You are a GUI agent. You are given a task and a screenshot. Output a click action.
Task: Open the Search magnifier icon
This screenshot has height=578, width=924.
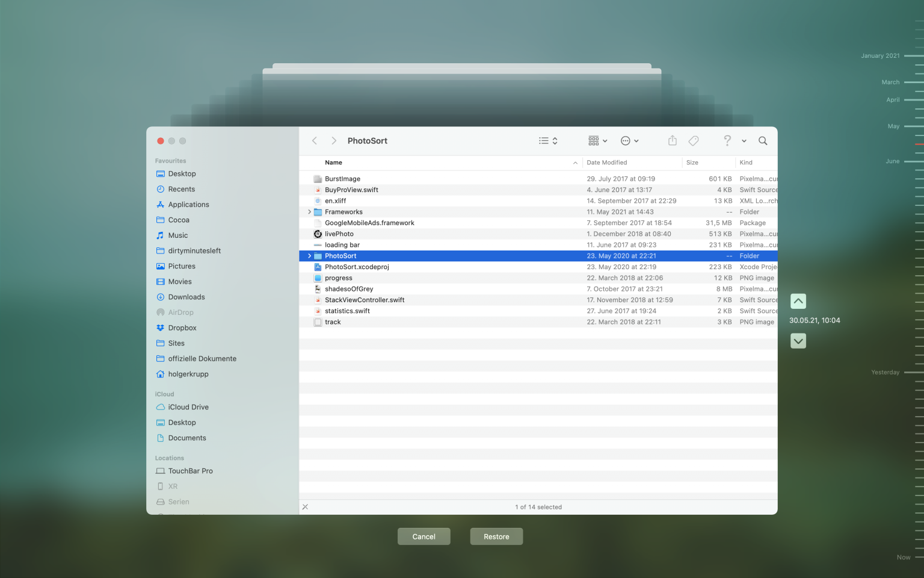coord(763,141)
